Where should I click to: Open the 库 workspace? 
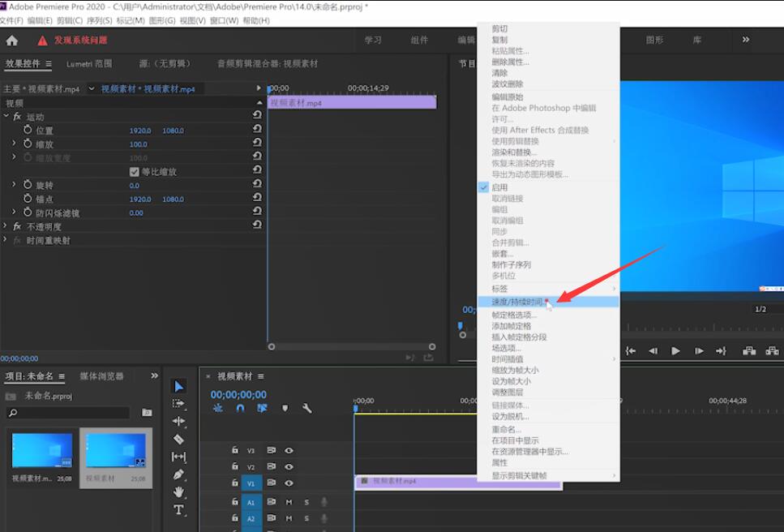pyautogui.click(x=697, y=40)
